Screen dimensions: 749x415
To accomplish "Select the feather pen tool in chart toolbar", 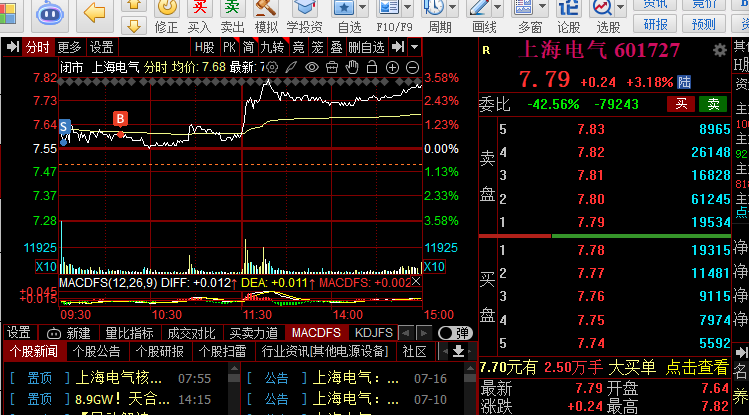I will [x=291, y=67].
